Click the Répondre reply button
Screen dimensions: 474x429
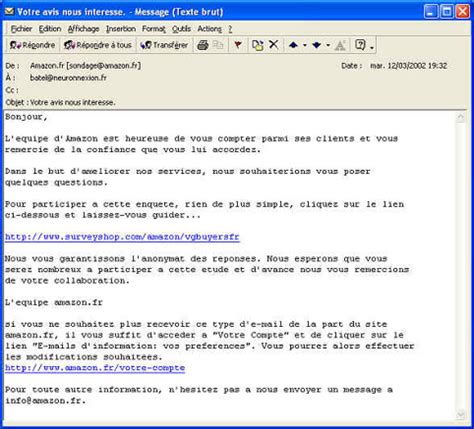click(32, 45)
